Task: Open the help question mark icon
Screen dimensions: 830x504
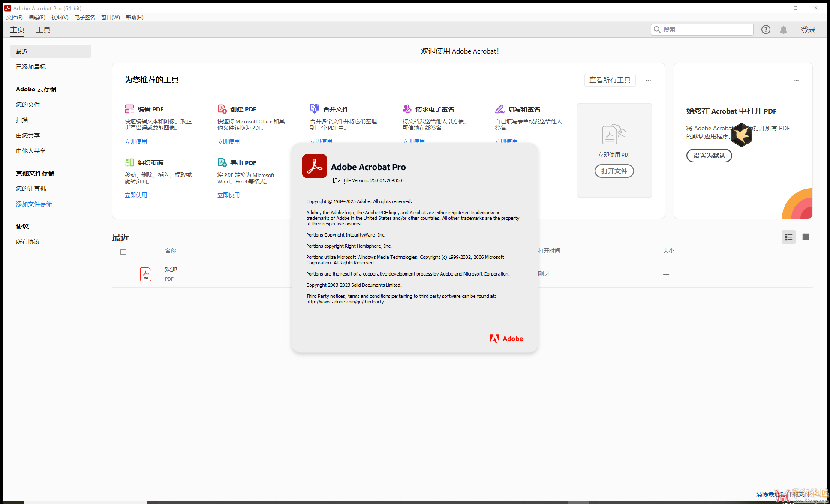Action: tap(766, 30)
